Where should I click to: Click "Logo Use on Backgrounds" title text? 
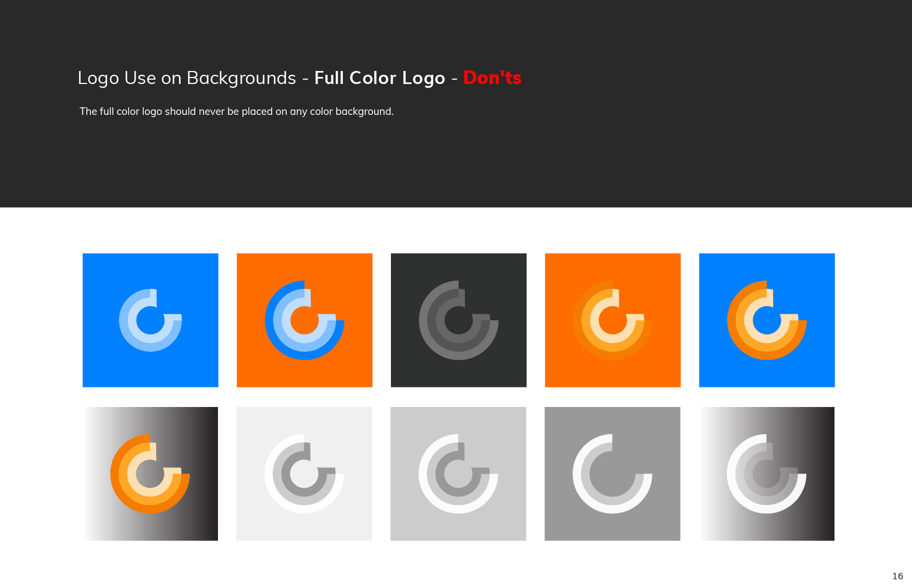[x=187, y=78]
